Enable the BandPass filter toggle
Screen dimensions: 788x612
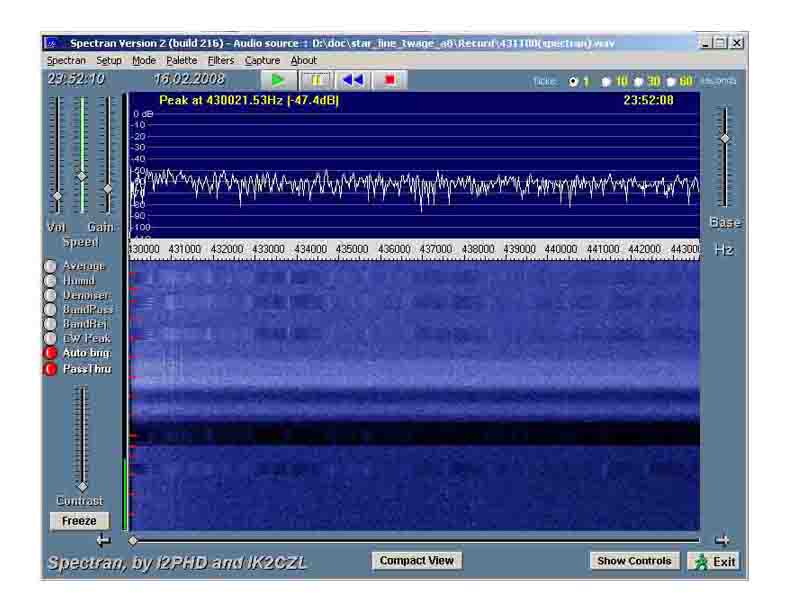(51, 310)
